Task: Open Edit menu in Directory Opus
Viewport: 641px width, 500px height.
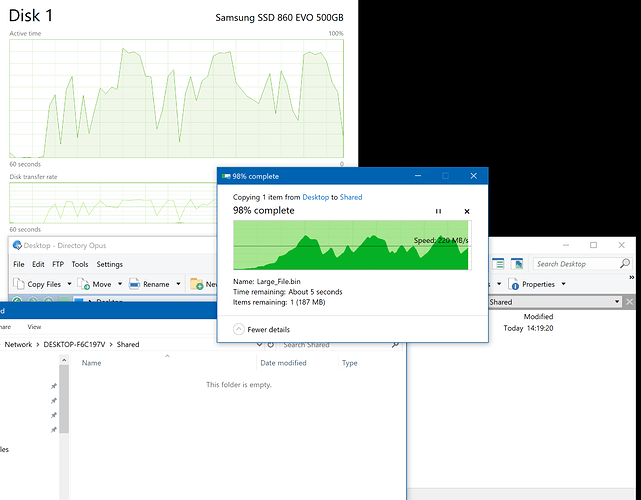Action: [38, 264]
